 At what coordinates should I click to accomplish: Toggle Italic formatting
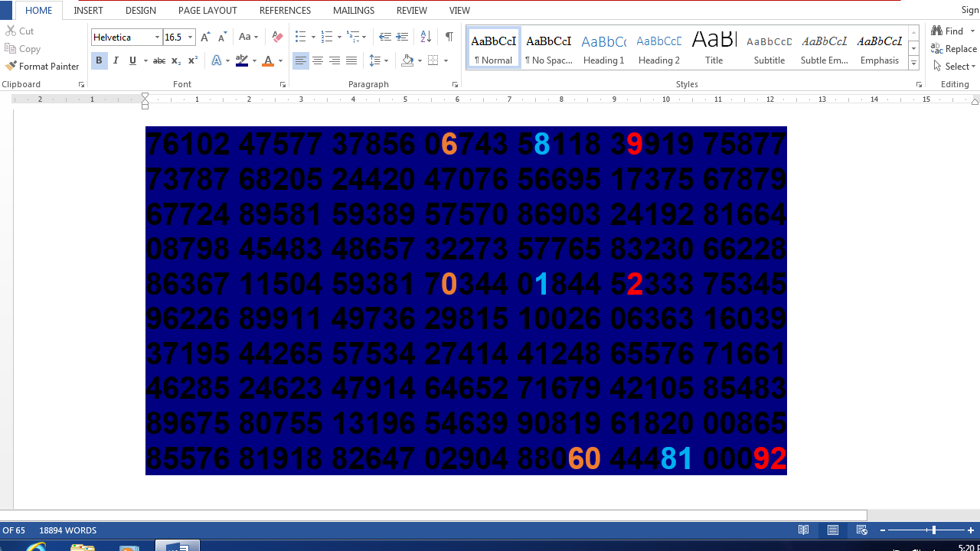(x=116, y=60)
